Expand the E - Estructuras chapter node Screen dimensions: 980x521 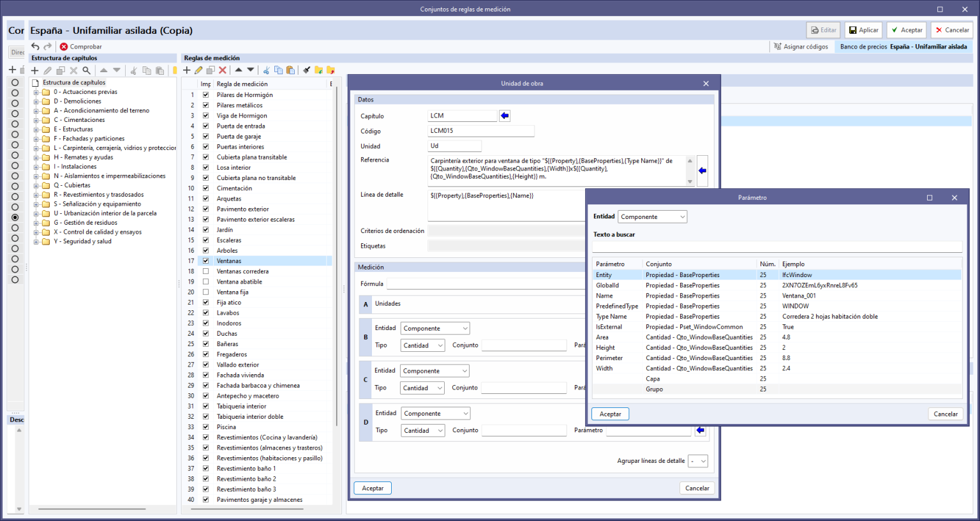pyautogui.click(x=36, y=130)
